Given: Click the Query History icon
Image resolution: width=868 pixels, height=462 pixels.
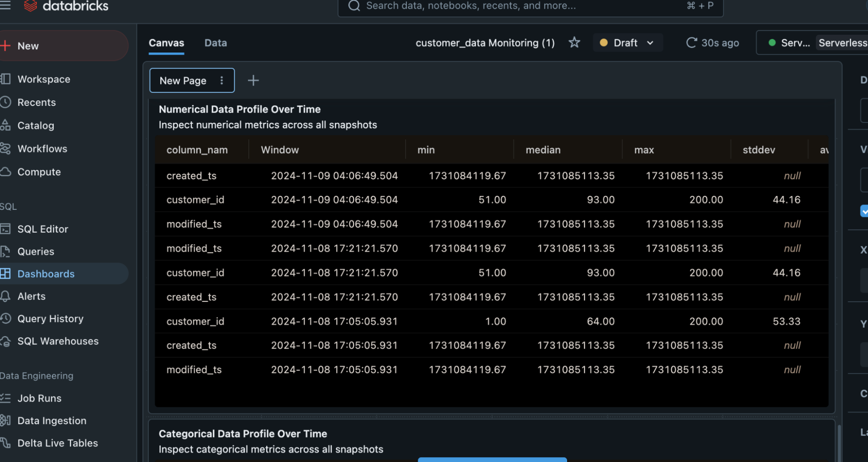Looking at the screenshot, I should 5,319.
